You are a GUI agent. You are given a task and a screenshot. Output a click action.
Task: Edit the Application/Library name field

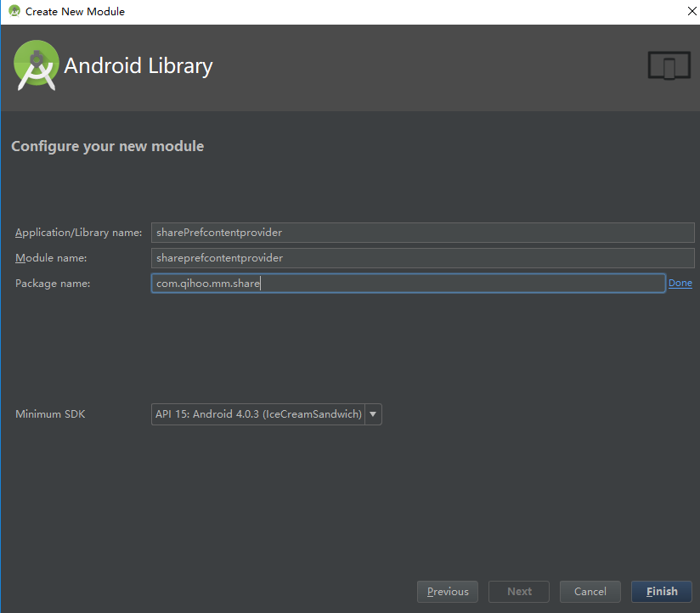422,233
